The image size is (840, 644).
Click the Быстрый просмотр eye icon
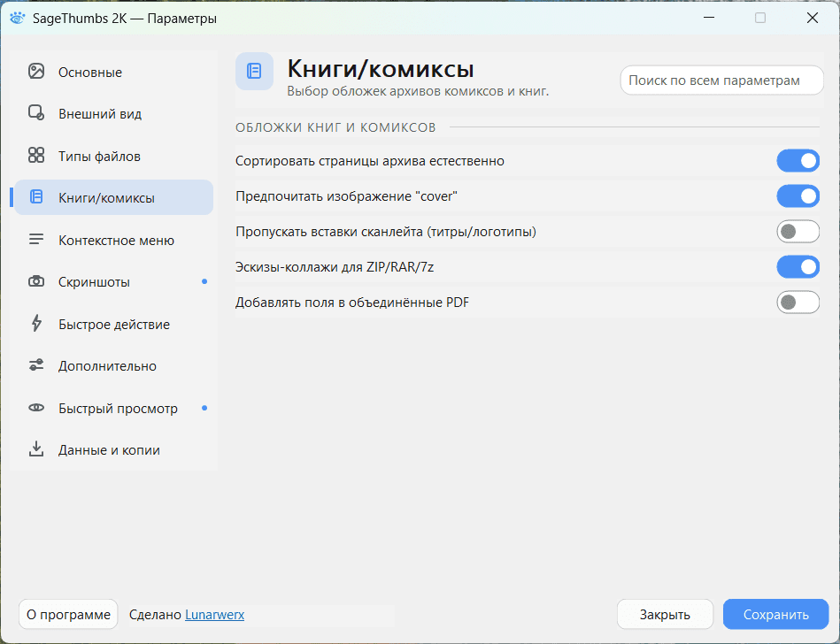point(36,408)
